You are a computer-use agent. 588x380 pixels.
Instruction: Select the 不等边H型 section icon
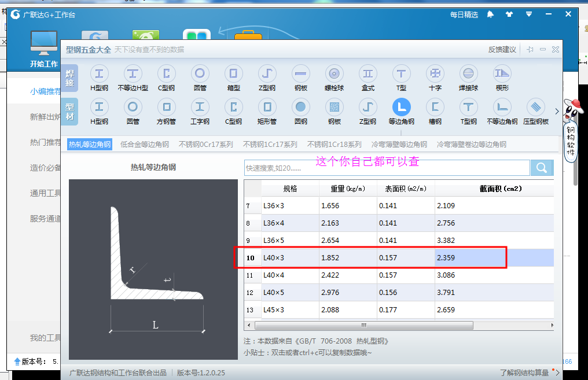pyautogui.click(x=133, y=73)
